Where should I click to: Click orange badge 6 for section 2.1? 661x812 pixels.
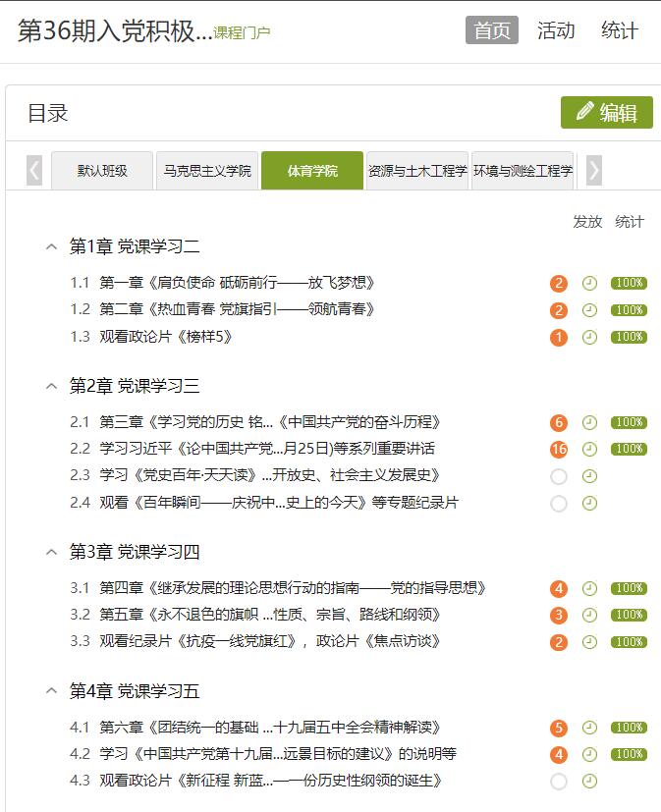pos(559,423)
